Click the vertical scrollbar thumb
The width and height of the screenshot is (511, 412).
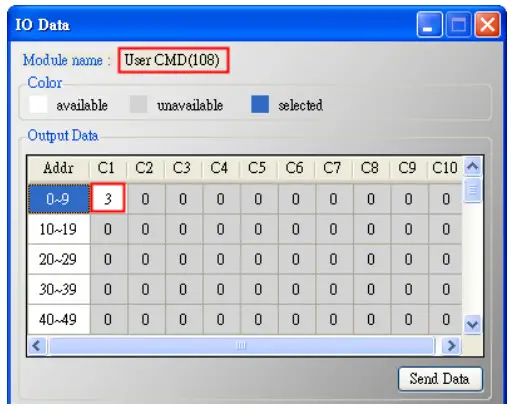click(x=472, y=190)
